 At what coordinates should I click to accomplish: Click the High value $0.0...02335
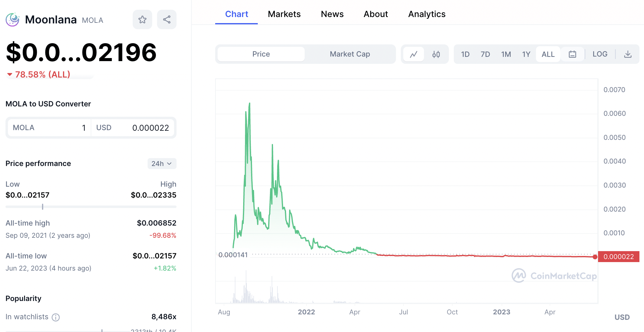tap(153, 195)
